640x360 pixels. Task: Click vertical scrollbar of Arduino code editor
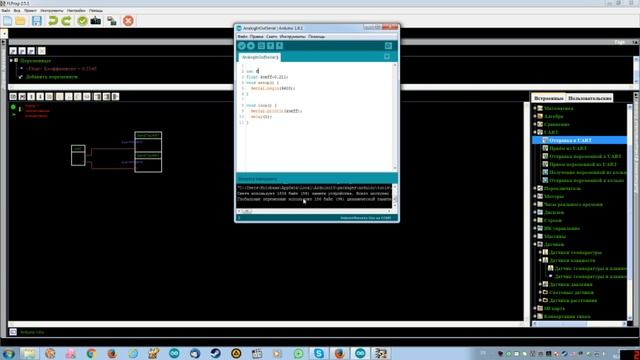[x=395, y=116]
